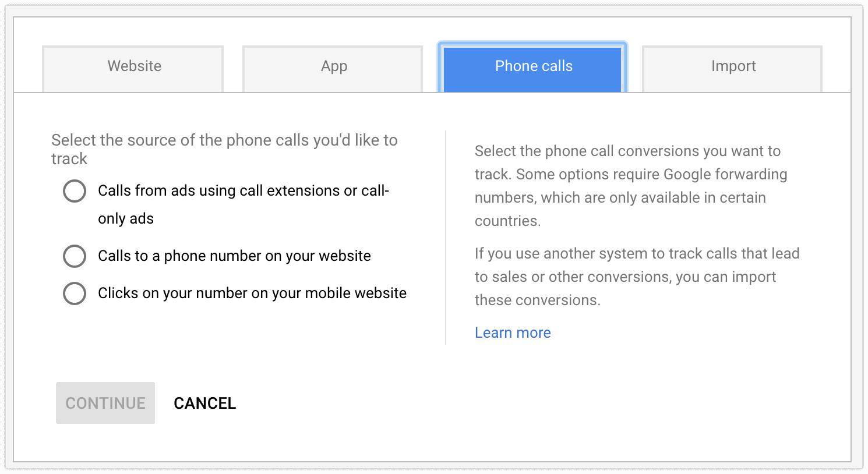Image resolution: width=868 pixels, height=474 pixels.
Task: Choose calls to a phone number on your website
Action: pyautogui.click(x=75, y=256)
